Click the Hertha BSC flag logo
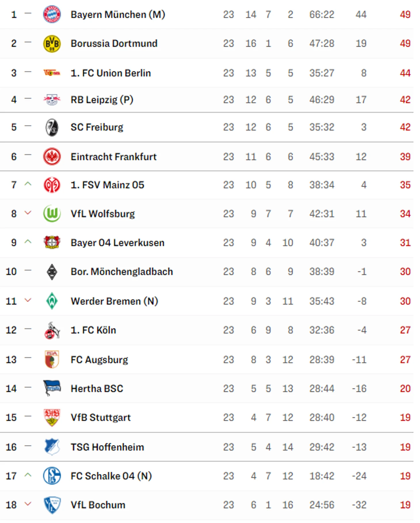This screenshot has height=523, width=420. pyautogui.click(x=52, y=388)
